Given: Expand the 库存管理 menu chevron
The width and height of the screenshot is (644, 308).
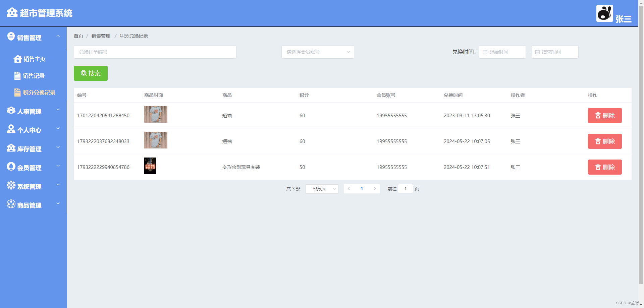Looking at the screenshot, I should click(x=58, y=147).
